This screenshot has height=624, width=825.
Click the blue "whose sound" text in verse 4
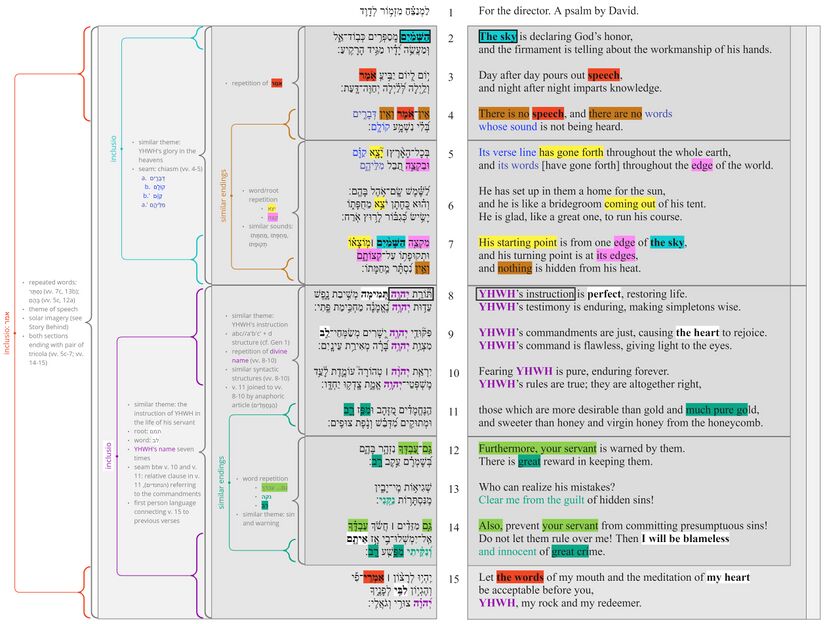click(x=508, y=127)
